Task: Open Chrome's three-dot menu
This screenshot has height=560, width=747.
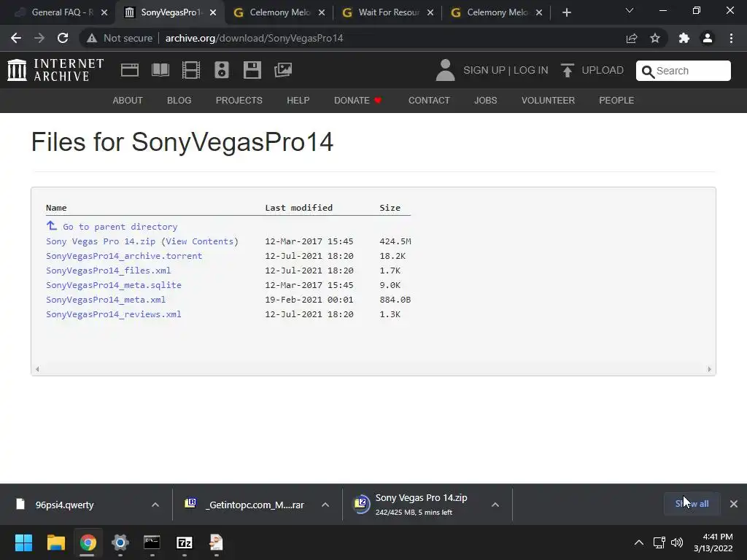Action: (731, 38)
